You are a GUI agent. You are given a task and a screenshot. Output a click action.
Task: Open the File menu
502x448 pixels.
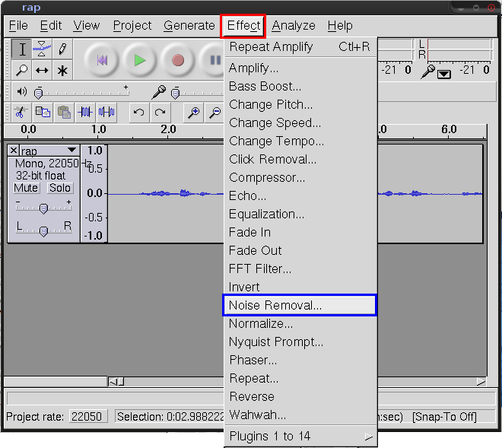18,25
